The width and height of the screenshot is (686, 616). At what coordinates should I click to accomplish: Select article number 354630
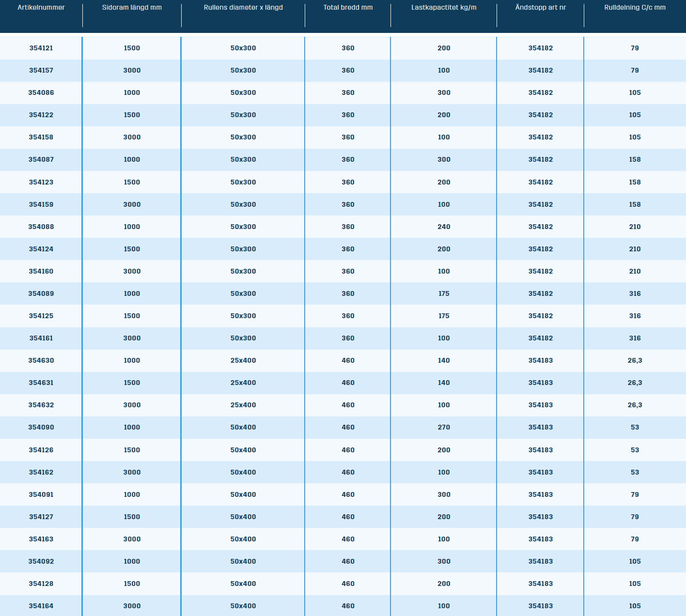(x=41, y=361)
